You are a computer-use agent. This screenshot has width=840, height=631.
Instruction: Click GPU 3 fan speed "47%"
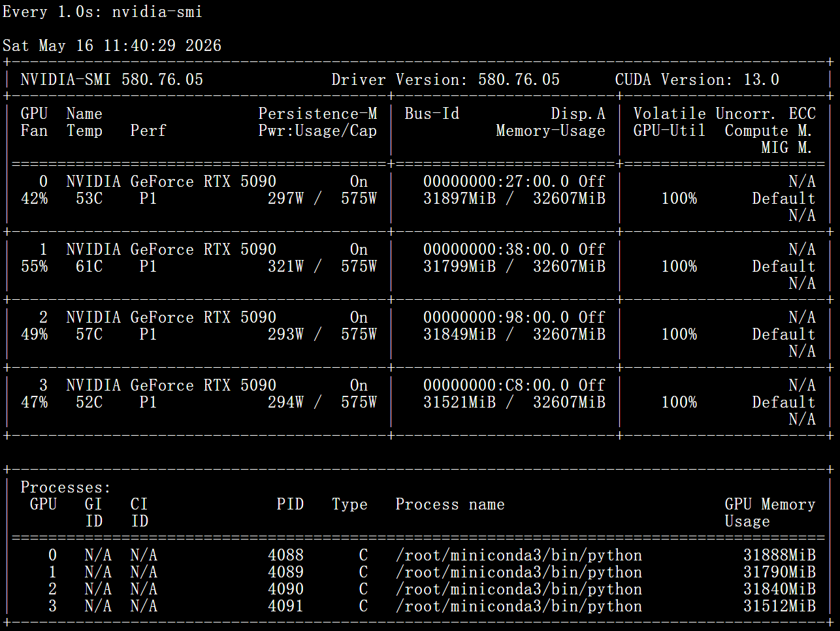[x=34, y=402]
